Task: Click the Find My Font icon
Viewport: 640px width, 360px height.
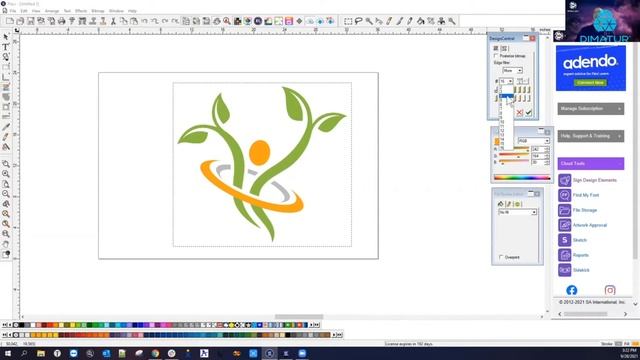Action: pyautogui.click(x=564, y=195)
